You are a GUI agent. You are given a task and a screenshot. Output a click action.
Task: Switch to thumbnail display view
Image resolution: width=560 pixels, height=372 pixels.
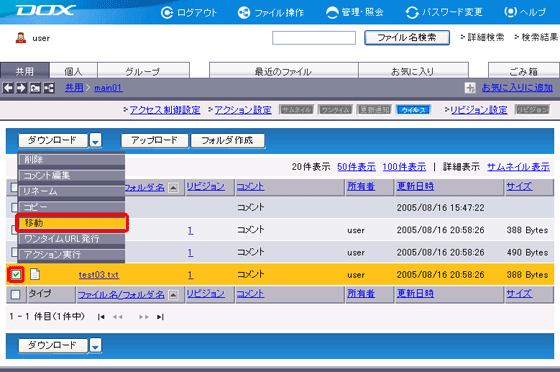(x=518, y=166)
